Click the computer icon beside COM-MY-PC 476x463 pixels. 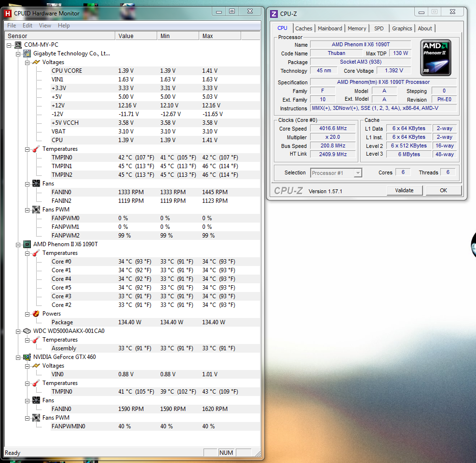18,45
